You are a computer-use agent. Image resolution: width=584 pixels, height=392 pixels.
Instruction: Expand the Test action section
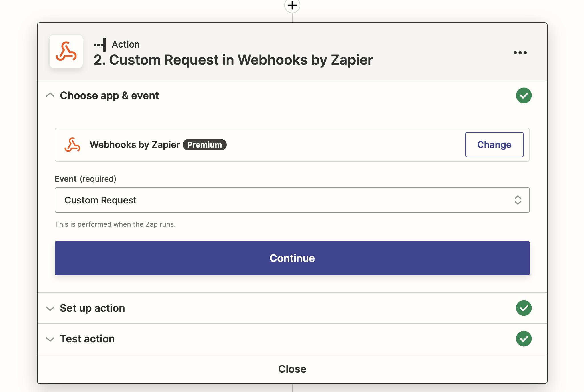(x=50, y=339)
